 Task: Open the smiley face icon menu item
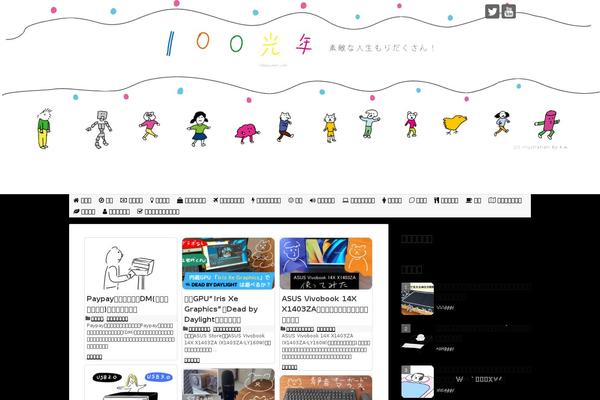[x=295, y=200]
